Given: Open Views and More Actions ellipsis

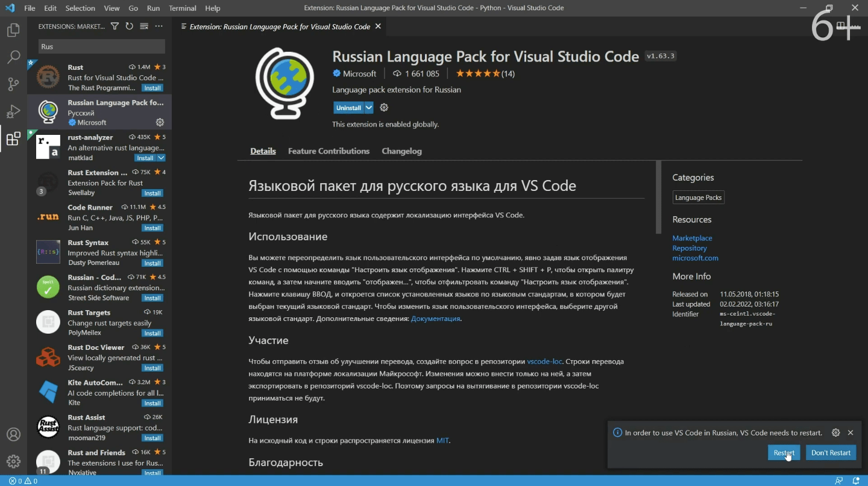Looking at the screenshot, I should click(159, 26).
